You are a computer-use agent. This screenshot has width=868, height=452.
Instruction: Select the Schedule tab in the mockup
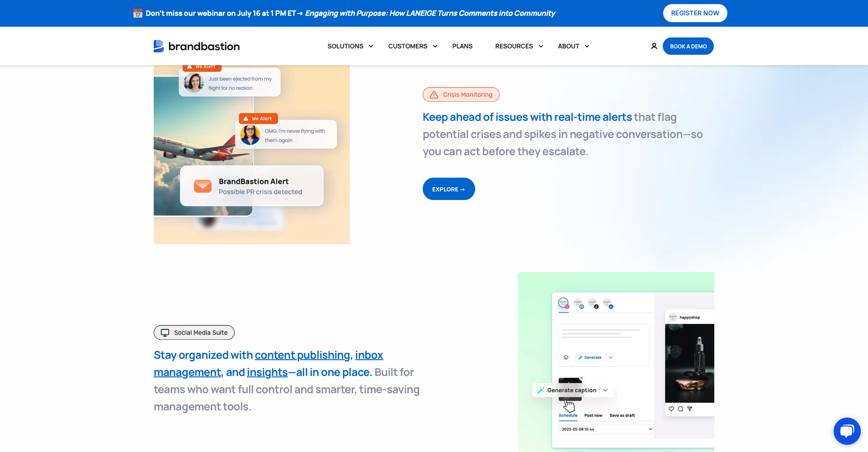(x=568, y=415)
